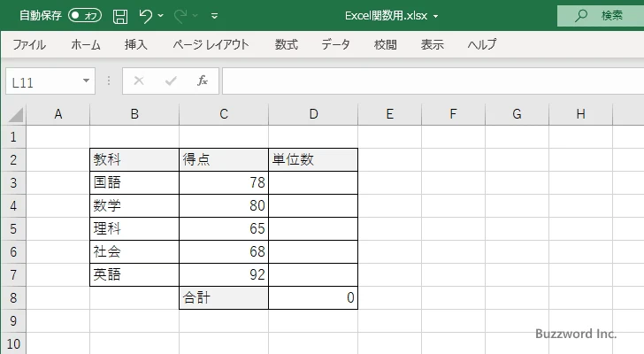Select row 8 header
This screenshot has width=644, height=354.
click(x=13, y=297)
